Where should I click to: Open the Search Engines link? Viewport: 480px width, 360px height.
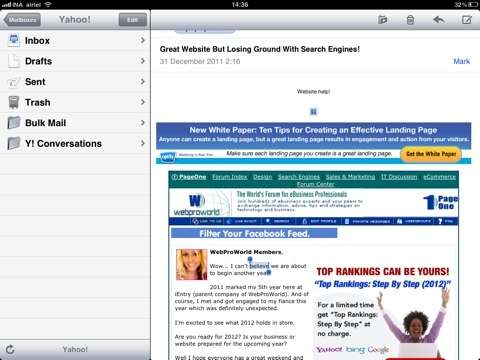point(299,177)
